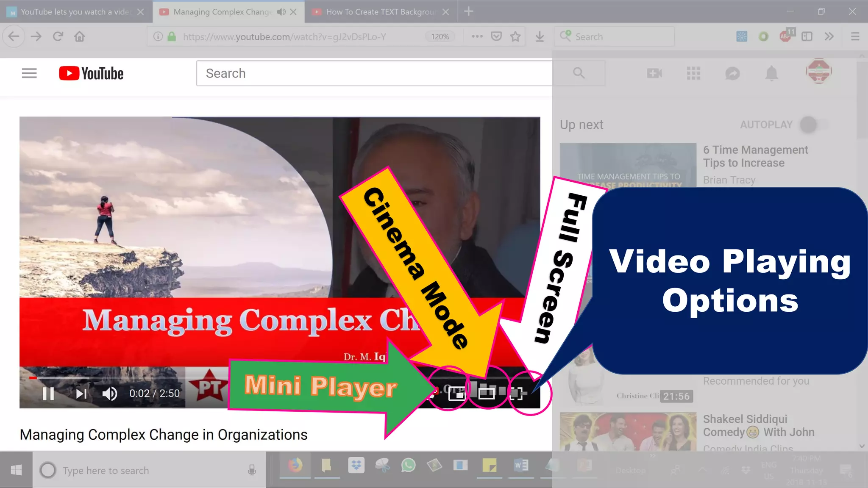Open the Adblock Plus extension icon
The image size is (868, 488).
pos(787,36)
